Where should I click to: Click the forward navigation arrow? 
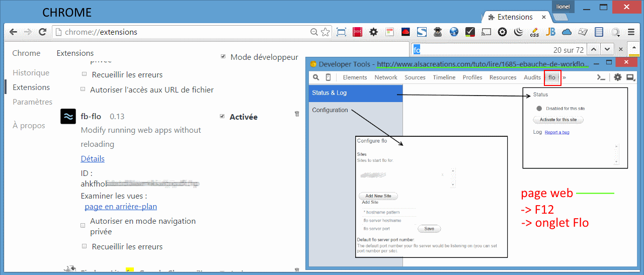click(x=28, y=32)
